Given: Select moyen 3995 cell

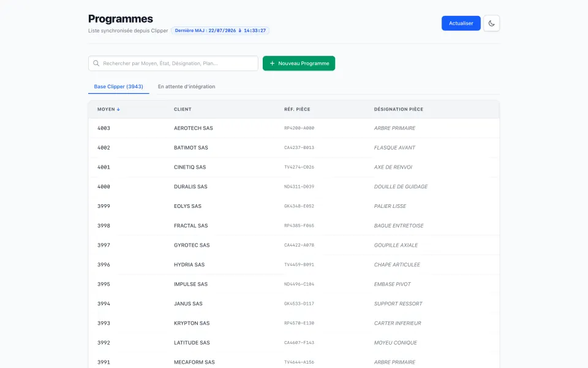Looking at the screenshot, I should click(x=104, y=284).
